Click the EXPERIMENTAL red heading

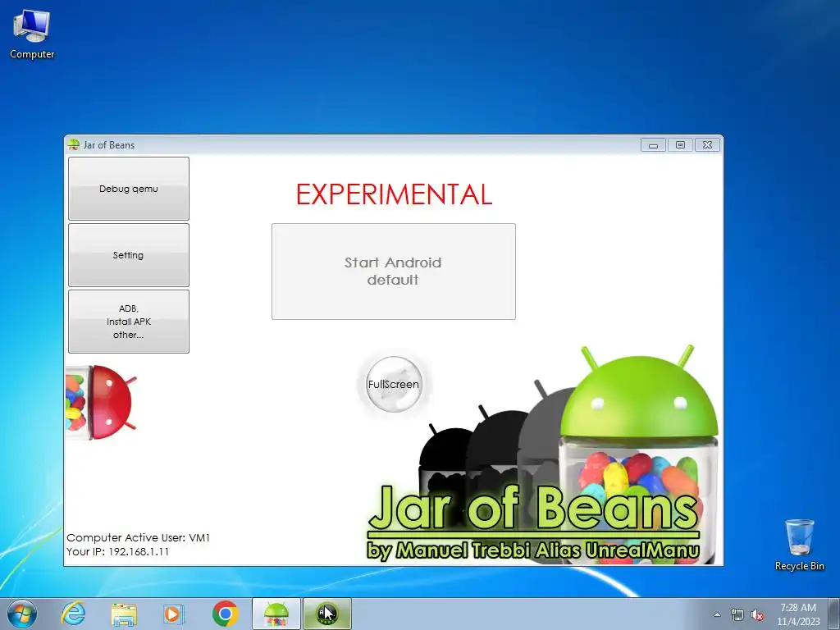(x=394, y=194)
